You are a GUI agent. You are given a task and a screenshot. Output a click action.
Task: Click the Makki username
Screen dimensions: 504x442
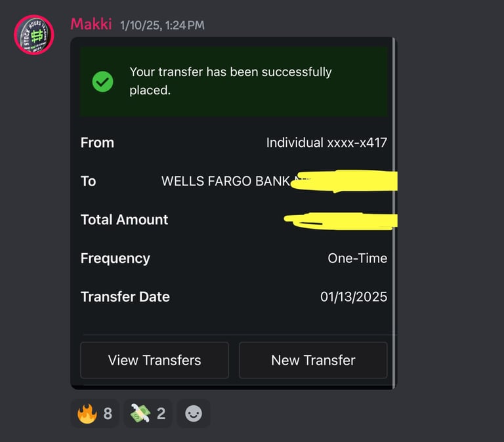pos(91,24)
